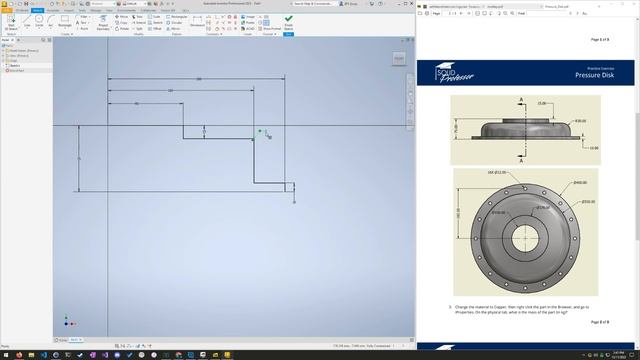Screen dimensions: 640x360
Task: Expand the Format panel dropdown
Action: click(x=269, y=34)
